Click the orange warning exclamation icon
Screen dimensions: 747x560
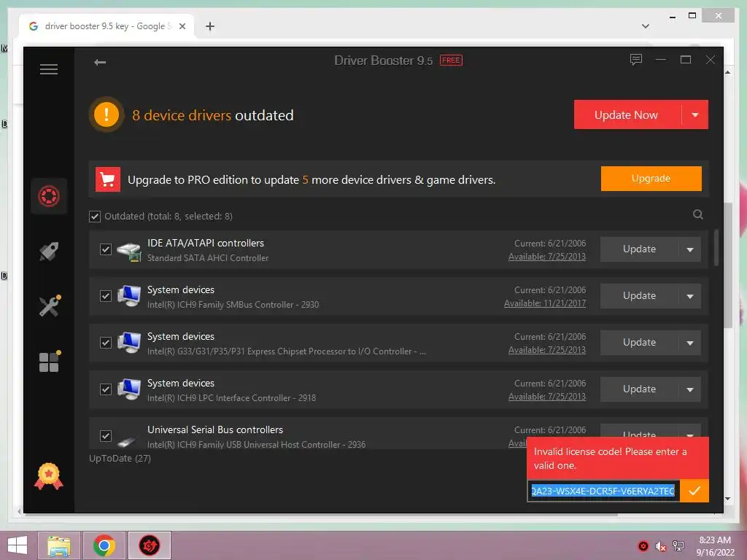tap(107, 114)
